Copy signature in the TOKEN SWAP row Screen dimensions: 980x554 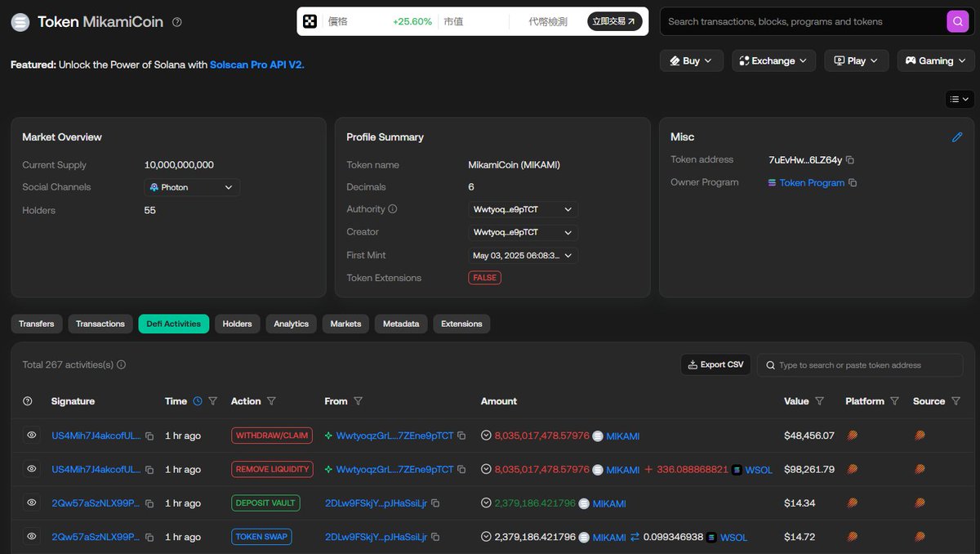tap(149, 537)
